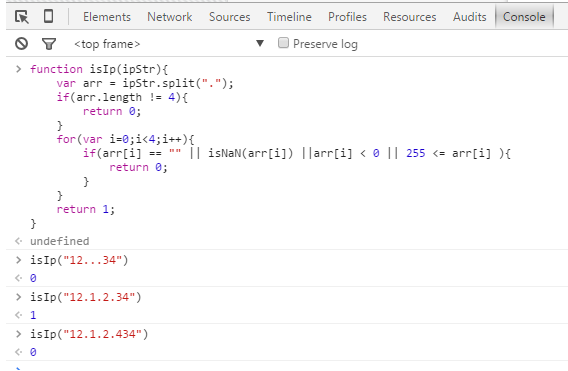Toggle device mode phone icon
This screenshot has width=568, height=371.
[x=49, y=16]
